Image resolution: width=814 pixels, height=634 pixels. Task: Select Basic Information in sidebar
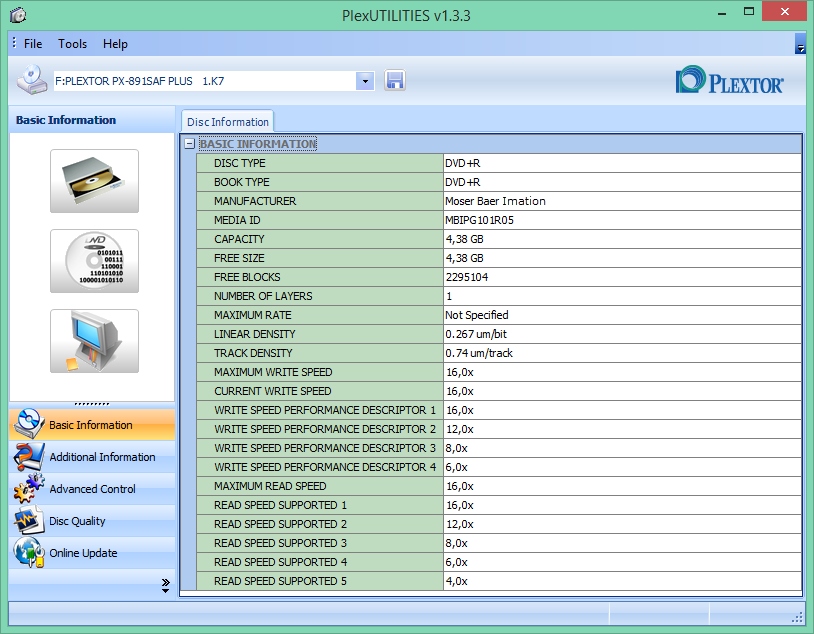pos(91,425)
